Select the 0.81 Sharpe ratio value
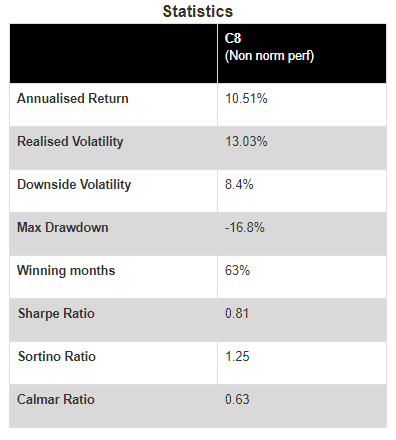Viewport: 396px width, 440px height. click(237, 313)
